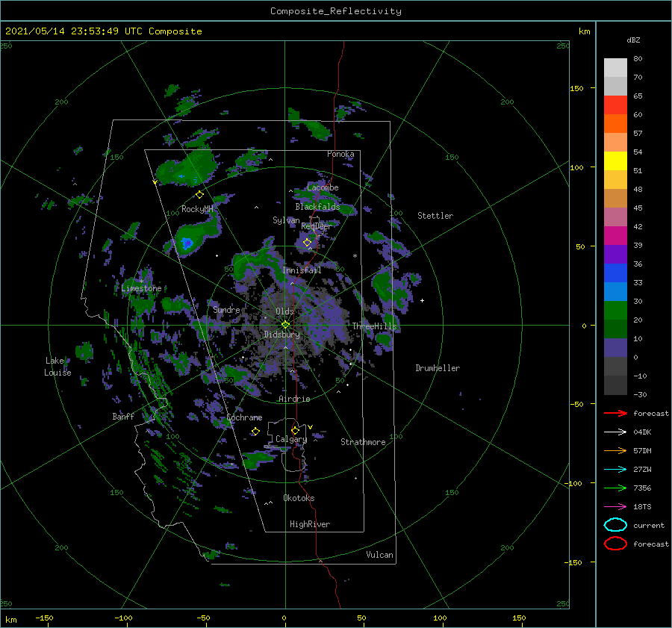
Task: Click the RedDeer city label
Action: tap(316, 226)
